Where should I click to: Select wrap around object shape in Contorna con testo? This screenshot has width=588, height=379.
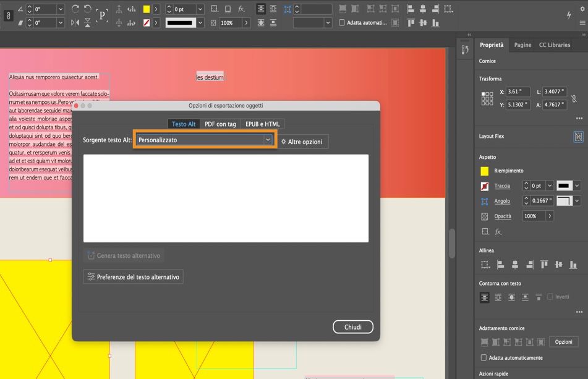[511, 297]
